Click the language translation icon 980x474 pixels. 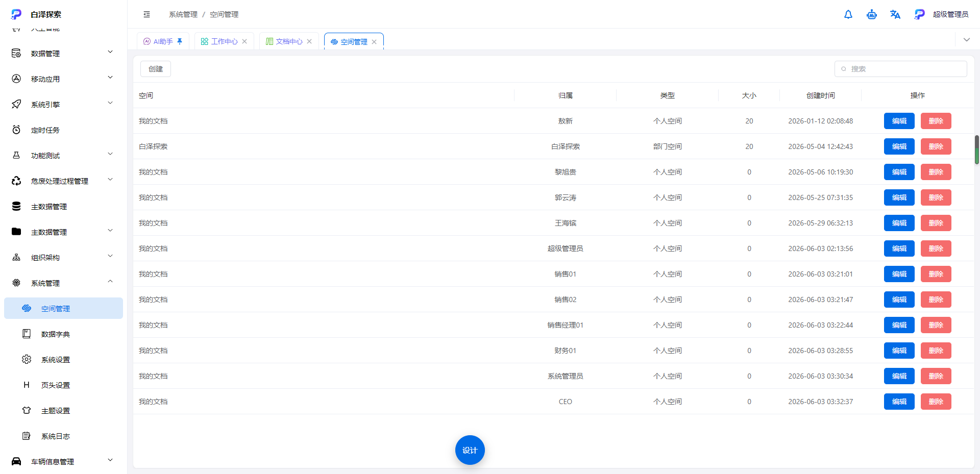click(x=895, y=14)
